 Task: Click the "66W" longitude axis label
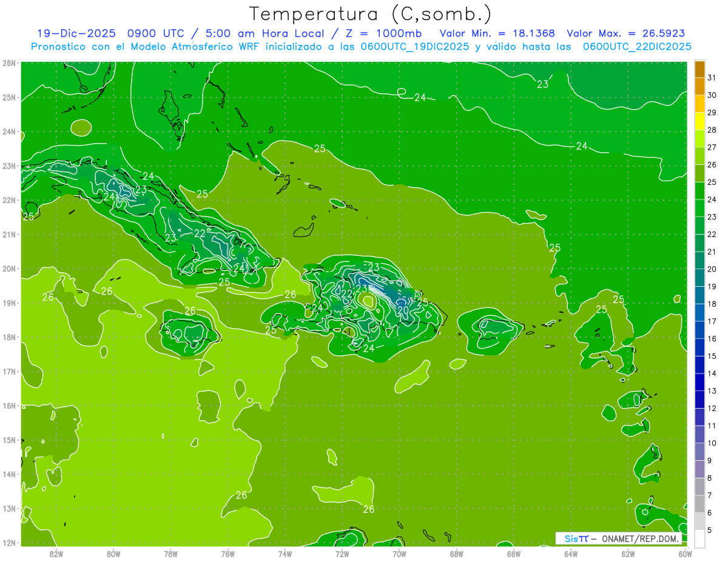coord(513,554)
